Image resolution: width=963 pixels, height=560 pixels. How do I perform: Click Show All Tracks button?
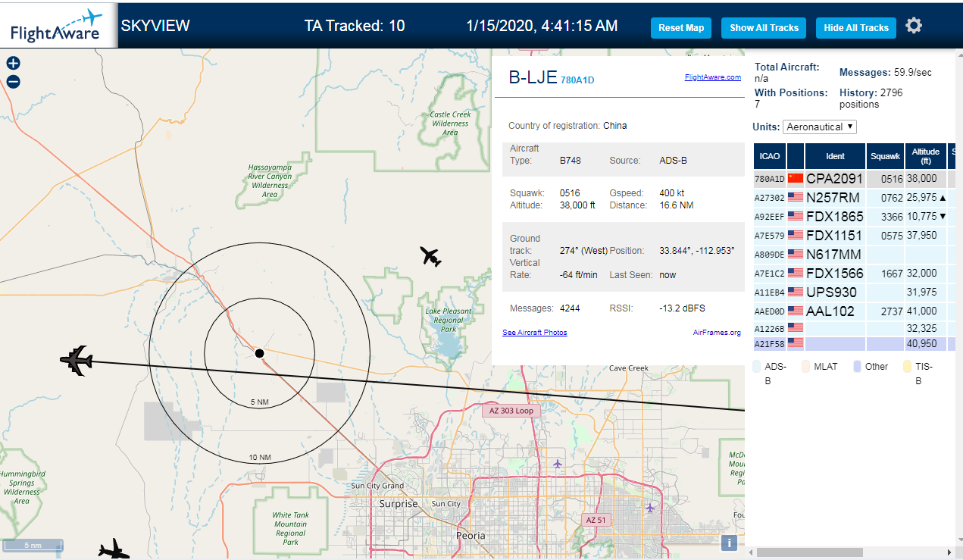(764, 28)
